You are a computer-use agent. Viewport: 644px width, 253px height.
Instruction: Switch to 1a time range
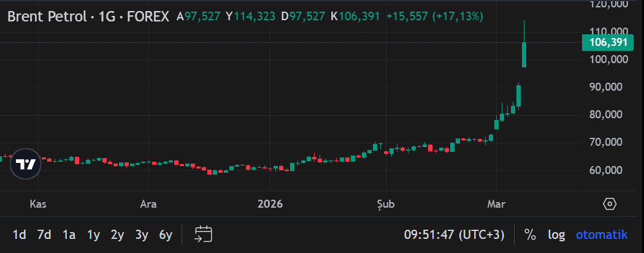pos(69,234)
